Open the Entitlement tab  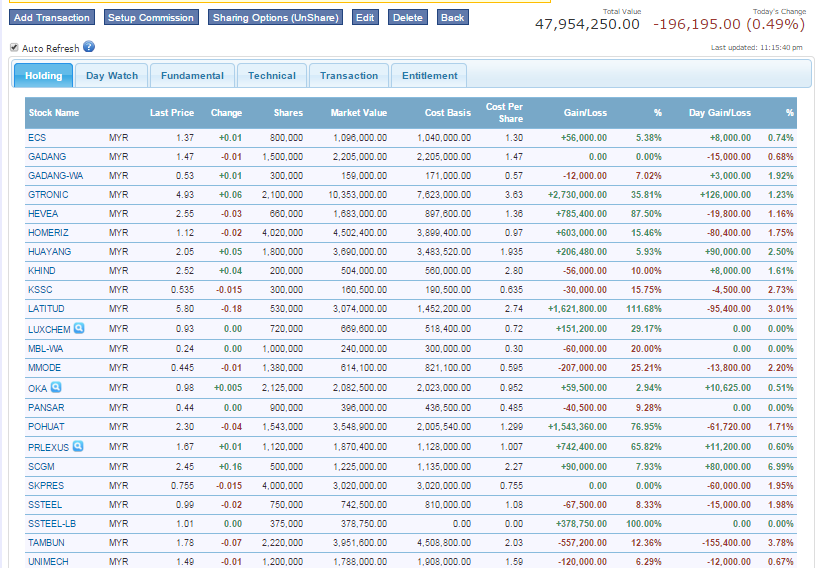pyautogui.click(x=430, y=76)
